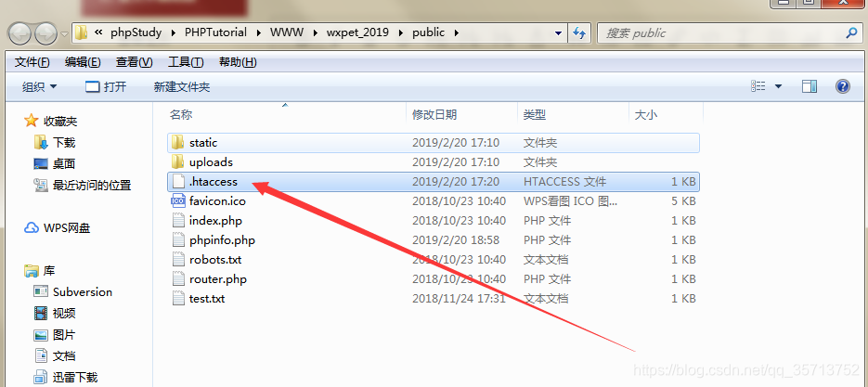Image resolution: width=868 pixels, height=387 pixels.
Task: Select the uploads folder icon
Action: coord(177,162)
